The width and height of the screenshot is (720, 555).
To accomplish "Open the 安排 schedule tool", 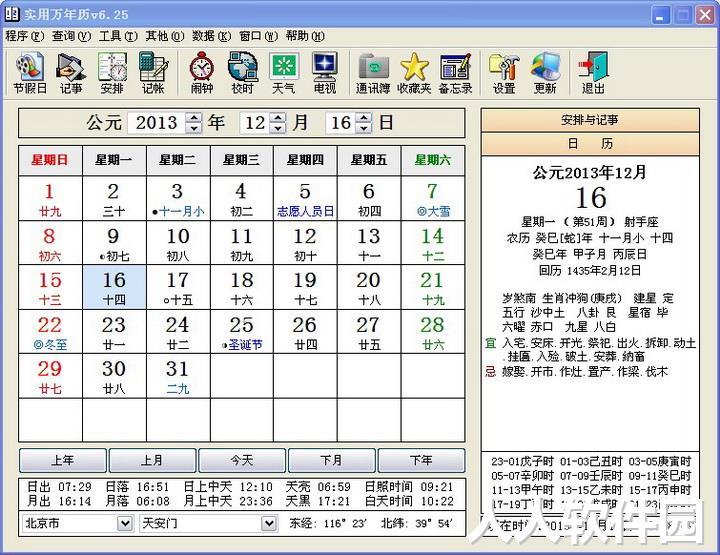I will (112, 73).
